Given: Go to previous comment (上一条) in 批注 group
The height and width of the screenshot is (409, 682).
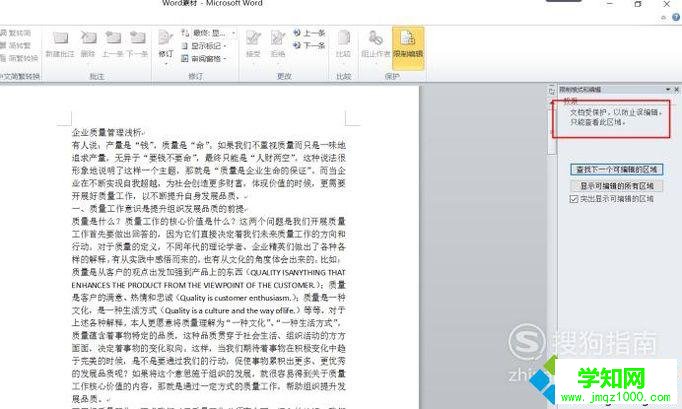Looking at the screenshot, I should (113, 44).
